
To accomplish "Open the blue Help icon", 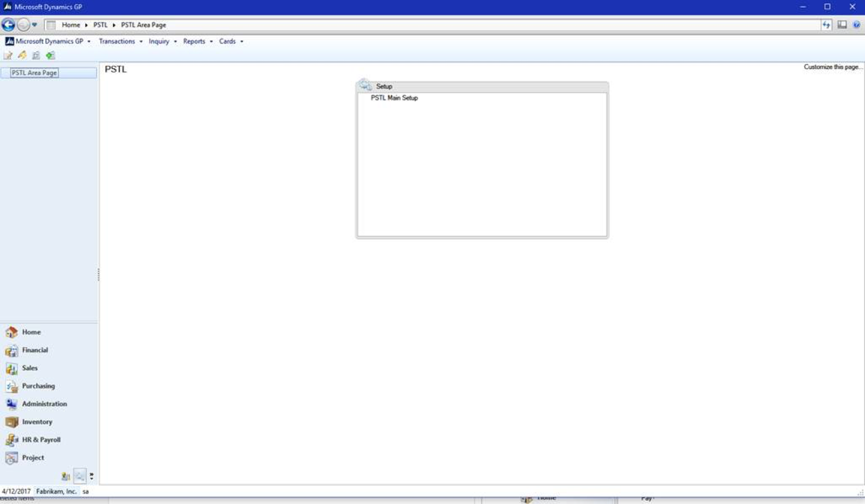I will pos(856,25).
